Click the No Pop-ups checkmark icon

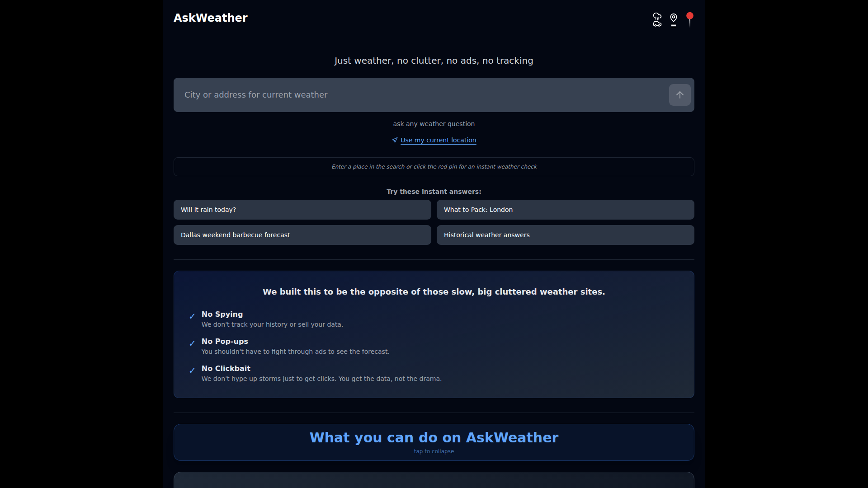click(x=192, y=343)
